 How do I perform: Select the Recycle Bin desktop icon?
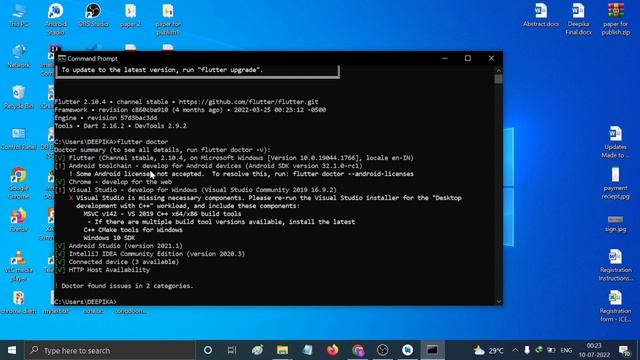point(18,97)
